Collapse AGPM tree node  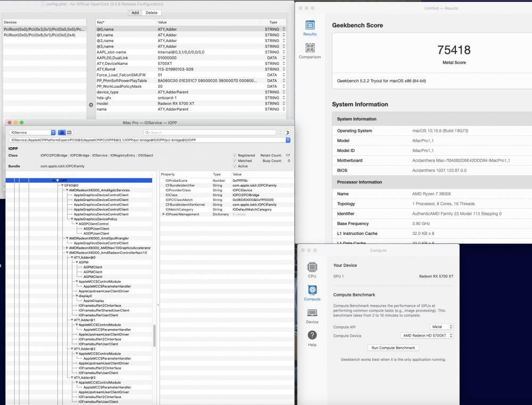click(x=77, y=263)
